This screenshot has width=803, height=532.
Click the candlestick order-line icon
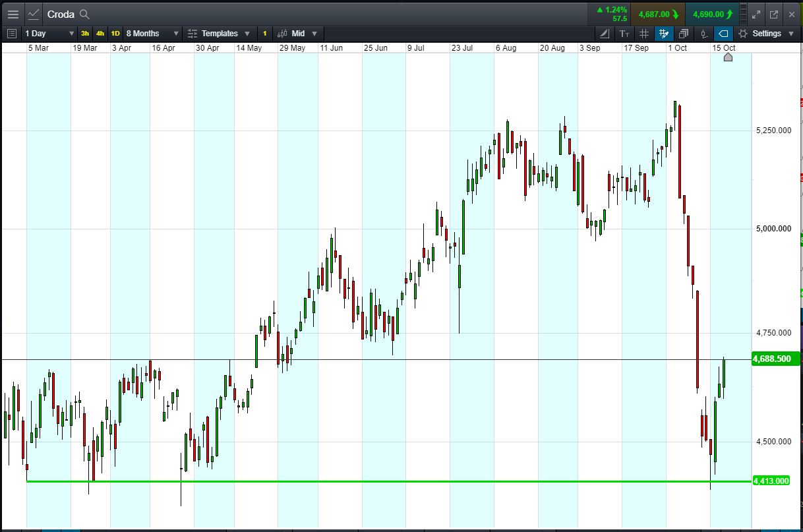click(703, 34)
